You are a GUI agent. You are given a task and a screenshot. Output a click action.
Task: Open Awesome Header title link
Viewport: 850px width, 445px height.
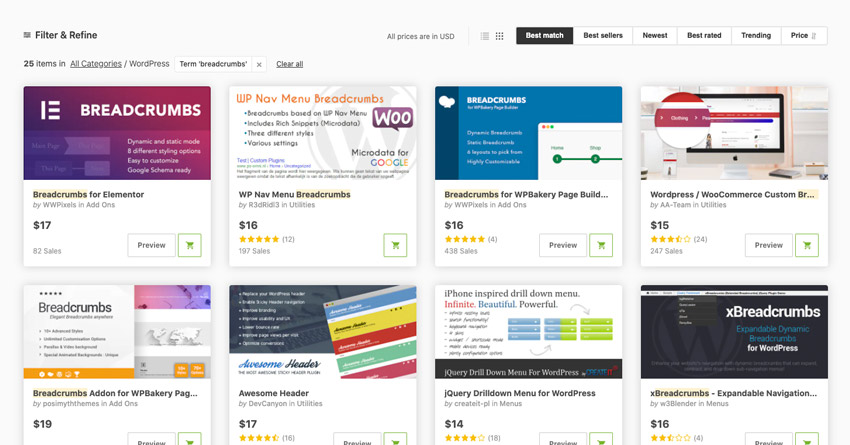tap(274, 394)
